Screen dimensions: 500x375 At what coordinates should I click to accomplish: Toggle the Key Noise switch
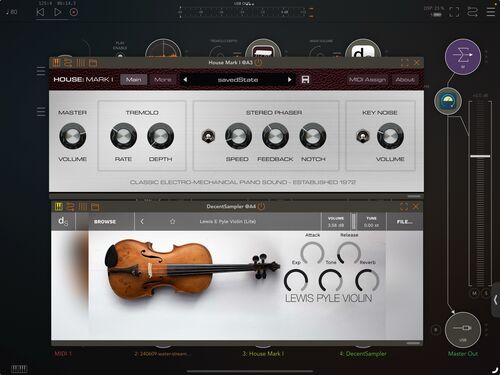click(363, 136)
